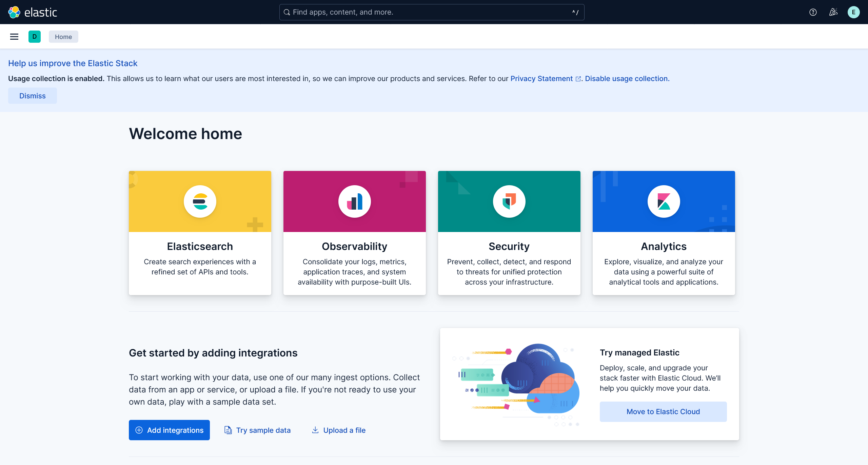Click the Home breadcrumb
The image size is (868, 465).
(63, 37)
